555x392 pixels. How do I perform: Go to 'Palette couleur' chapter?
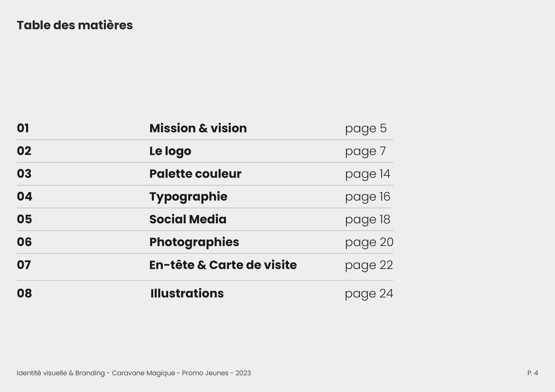[195, 174]
